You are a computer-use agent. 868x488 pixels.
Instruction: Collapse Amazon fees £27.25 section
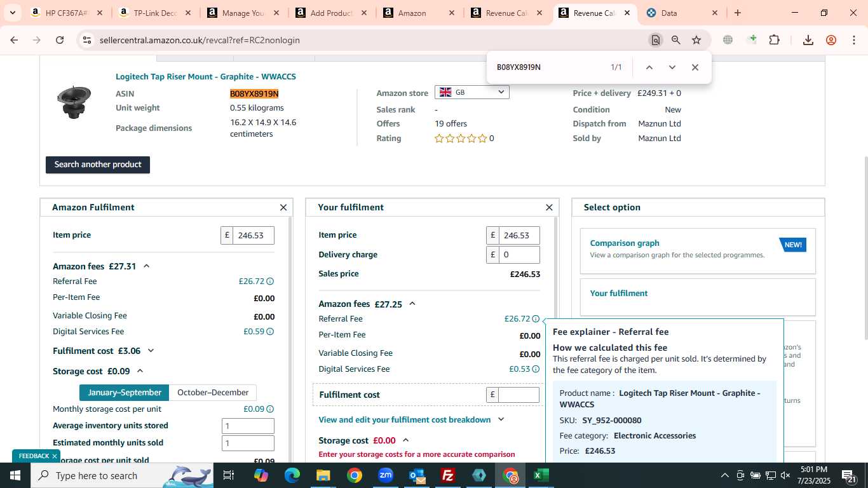click(x=412, y=304)
